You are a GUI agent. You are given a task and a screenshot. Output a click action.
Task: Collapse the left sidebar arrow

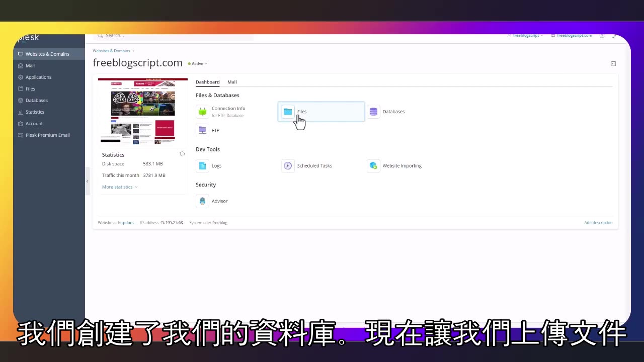pyautogui.click(x=87, y=181)
